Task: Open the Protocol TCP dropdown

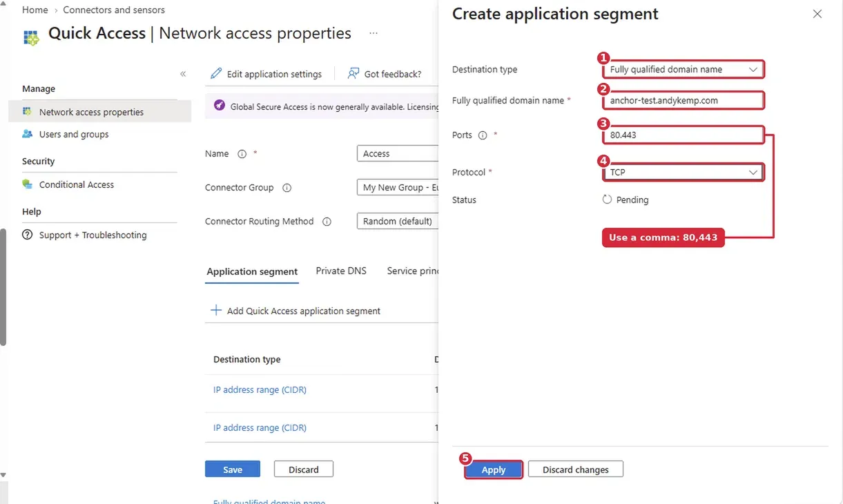Action: [x=683, y=172]
